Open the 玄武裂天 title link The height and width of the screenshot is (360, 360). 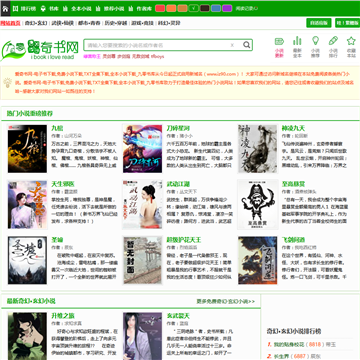(x=178, y=316)
